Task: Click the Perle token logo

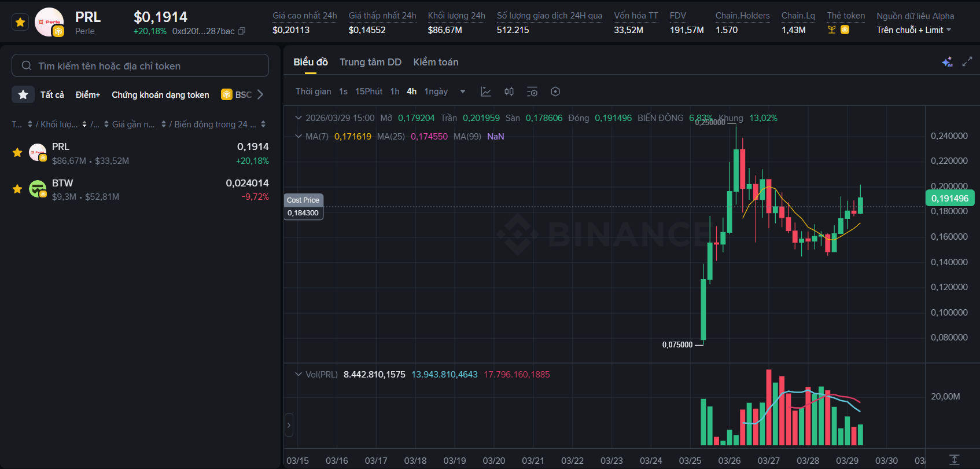Action: coord(49,23)
